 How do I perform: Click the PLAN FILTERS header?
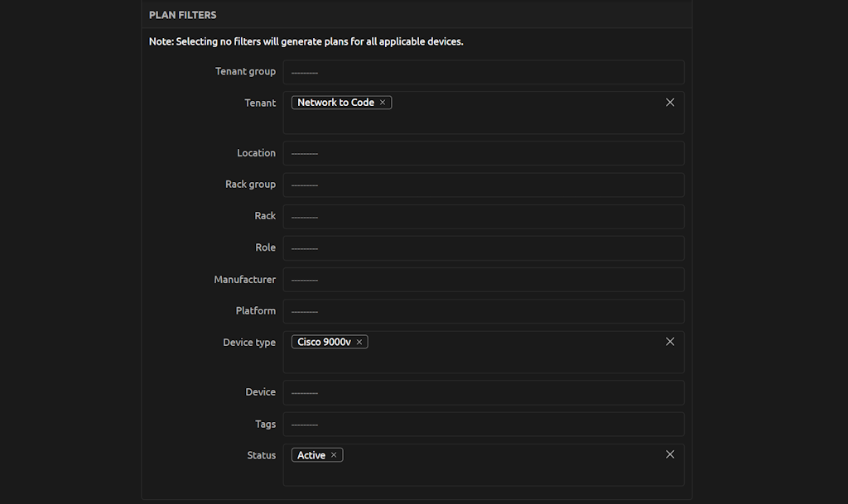(182, 14)
